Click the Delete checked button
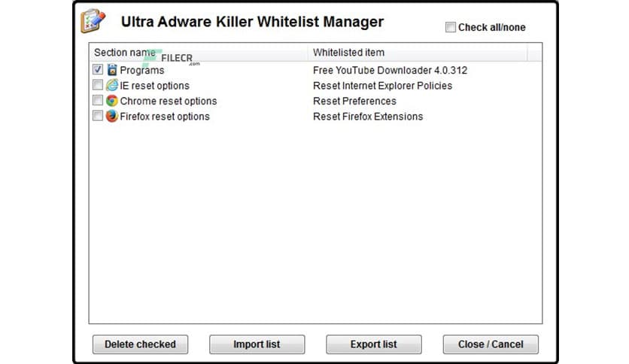Screen dimensions: 629x364 coord(141,344)
